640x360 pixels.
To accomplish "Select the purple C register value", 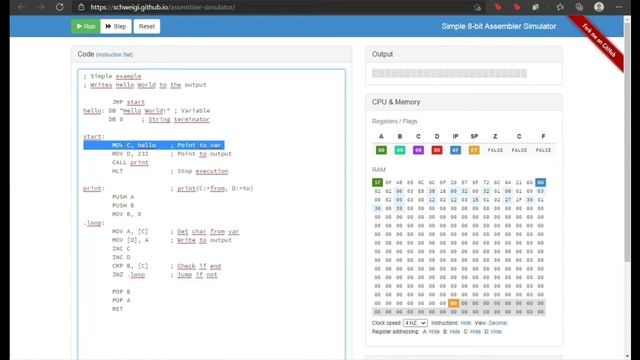I will pyautogui.click(x=418, y=150).
